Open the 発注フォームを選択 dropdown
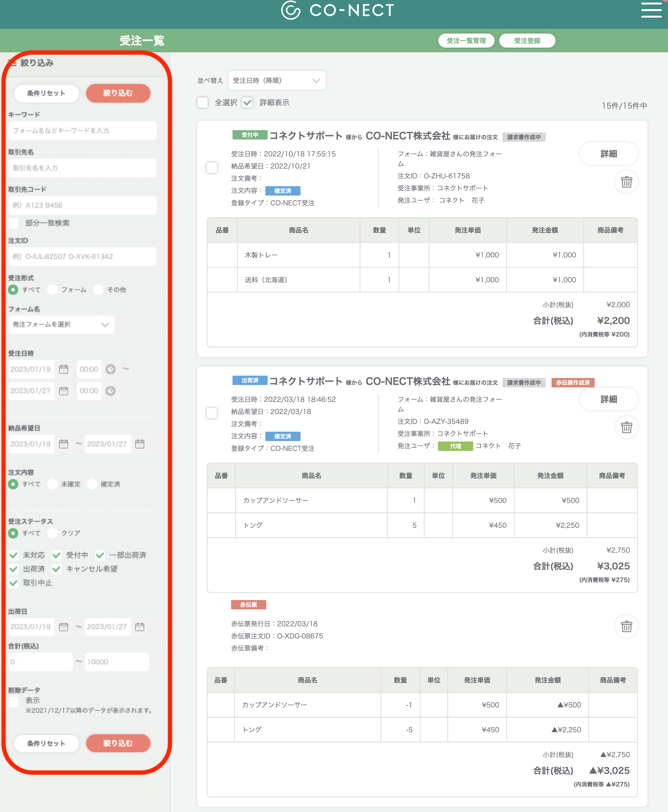This screenshot has width=668, height=812. tap(61, 325)
